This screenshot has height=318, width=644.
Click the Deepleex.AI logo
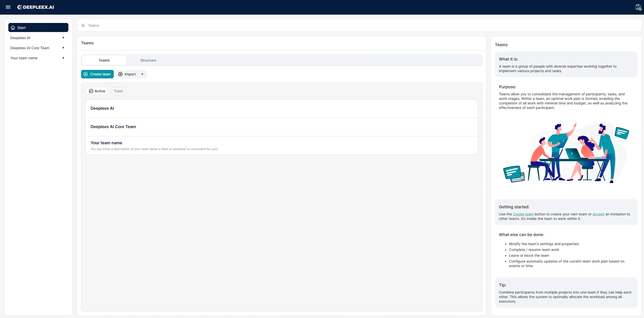click(x=36, y=7)
